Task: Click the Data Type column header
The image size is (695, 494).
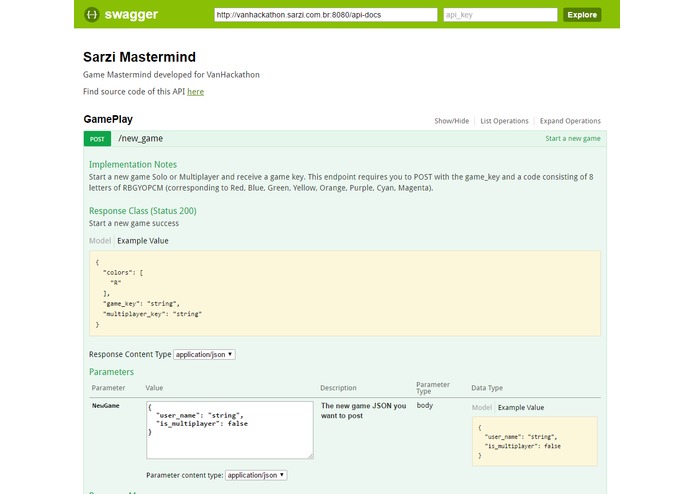Action: (487, 388)
